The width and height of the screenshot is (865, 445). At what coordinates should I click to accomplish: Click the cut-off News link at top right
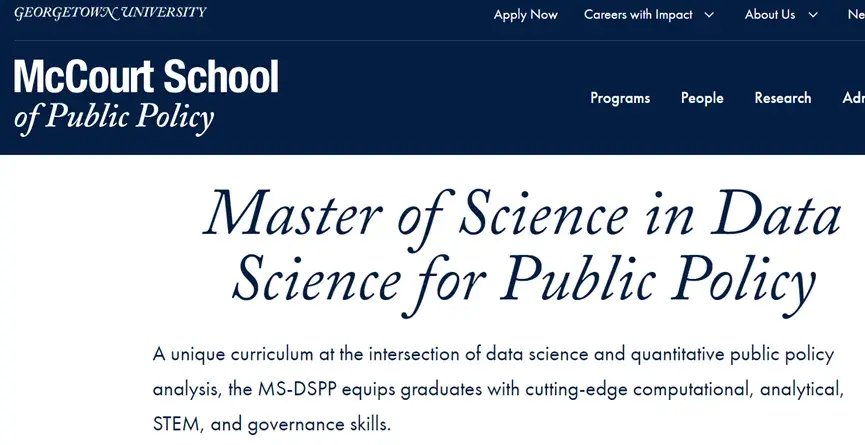[x=855, y=15]
